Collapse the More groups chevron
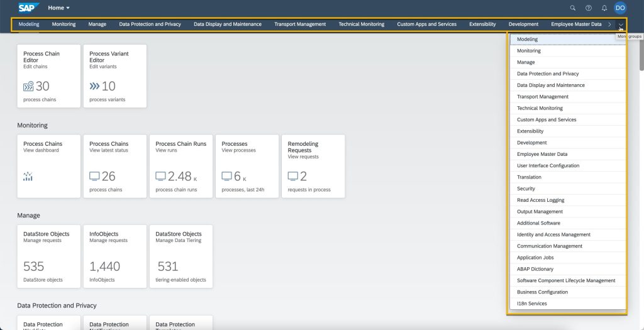644x330 pixels. pyautogui.click(x=621, y=25)
